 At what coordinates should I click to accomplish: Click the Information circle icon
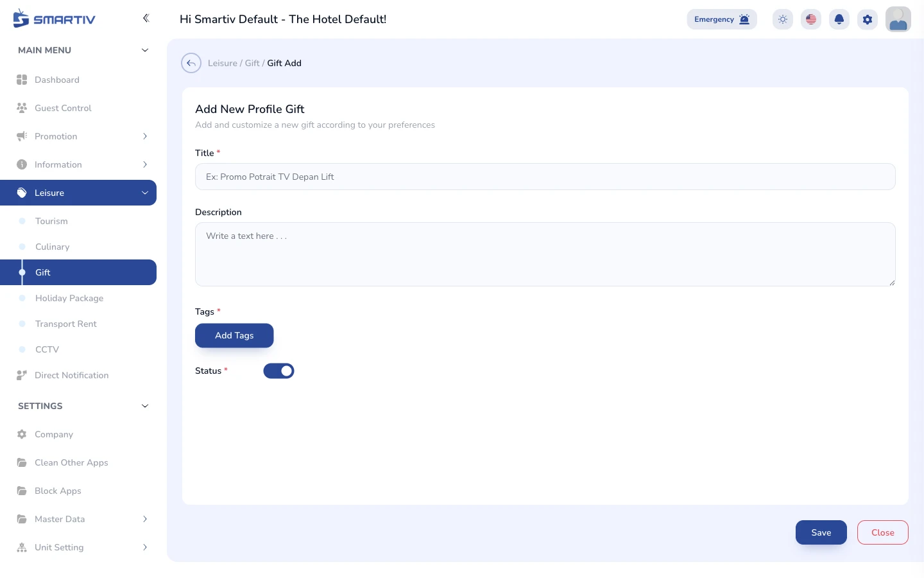tap(22, 164)
